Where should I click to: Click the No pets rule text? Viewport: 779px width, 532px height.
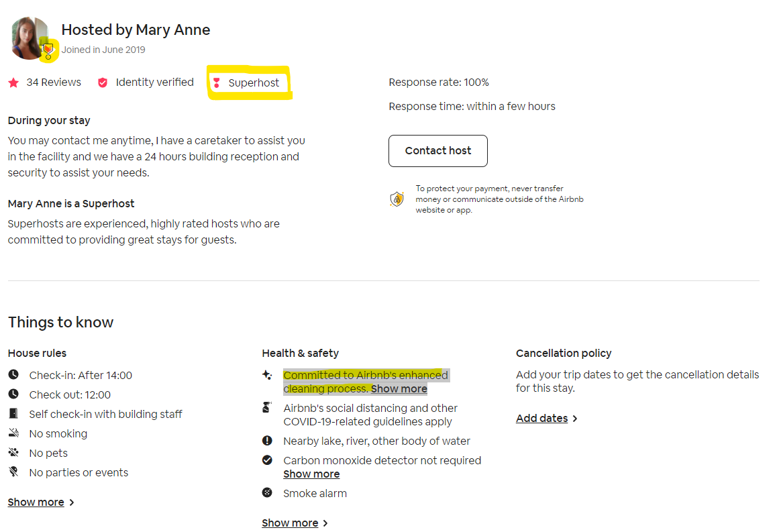pos(48,453)
